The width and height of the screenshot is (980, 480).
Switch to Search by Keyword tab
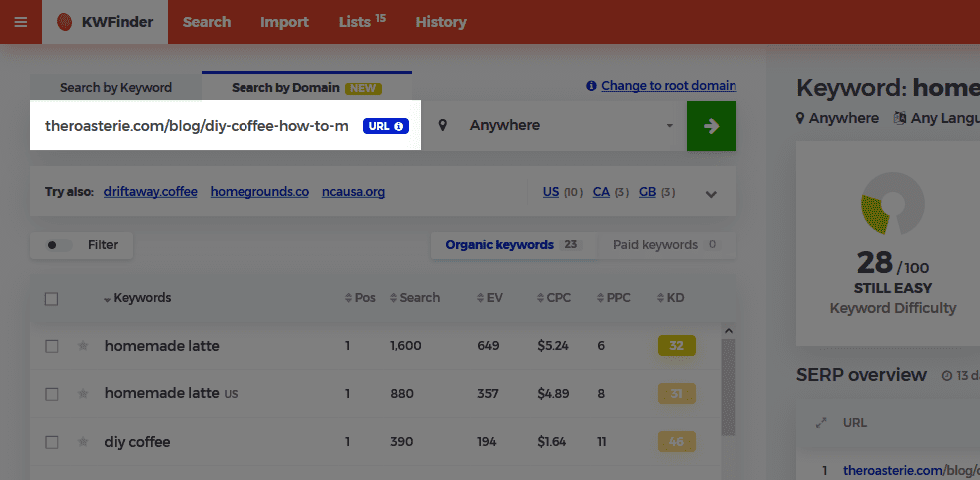pos(116,88)
